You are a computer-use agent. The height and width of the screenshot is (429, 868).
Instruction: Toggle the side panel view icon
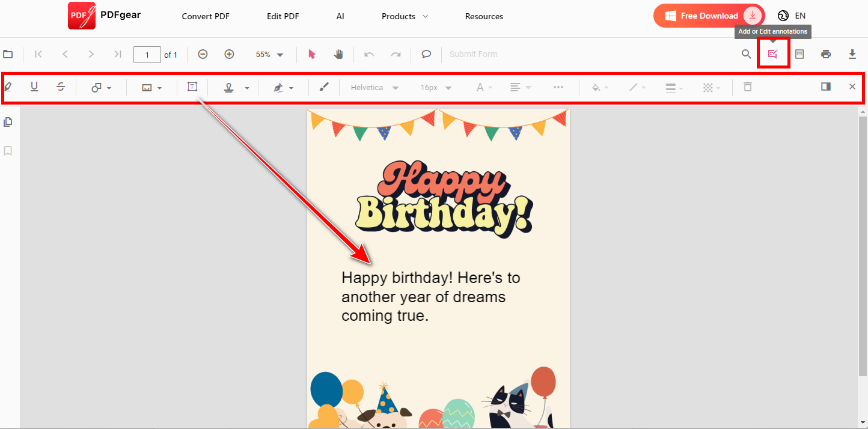(x=825, y=87)
